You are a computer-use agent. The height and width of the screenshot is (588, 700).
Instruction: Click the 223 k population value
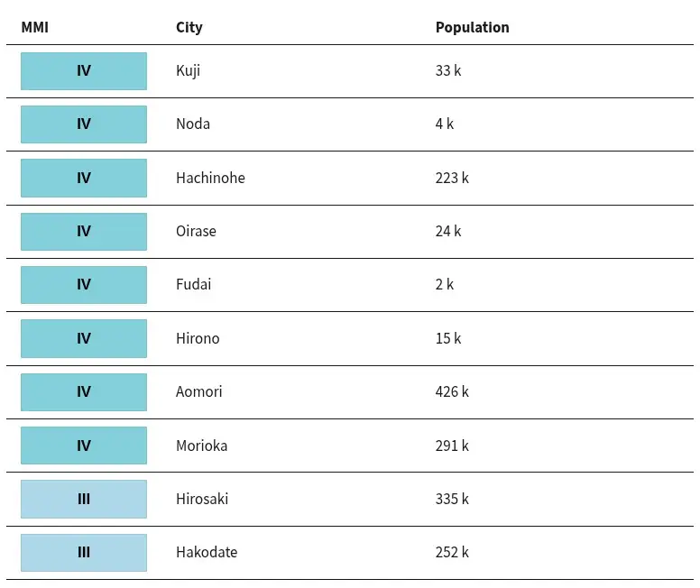tap(452, 178)
